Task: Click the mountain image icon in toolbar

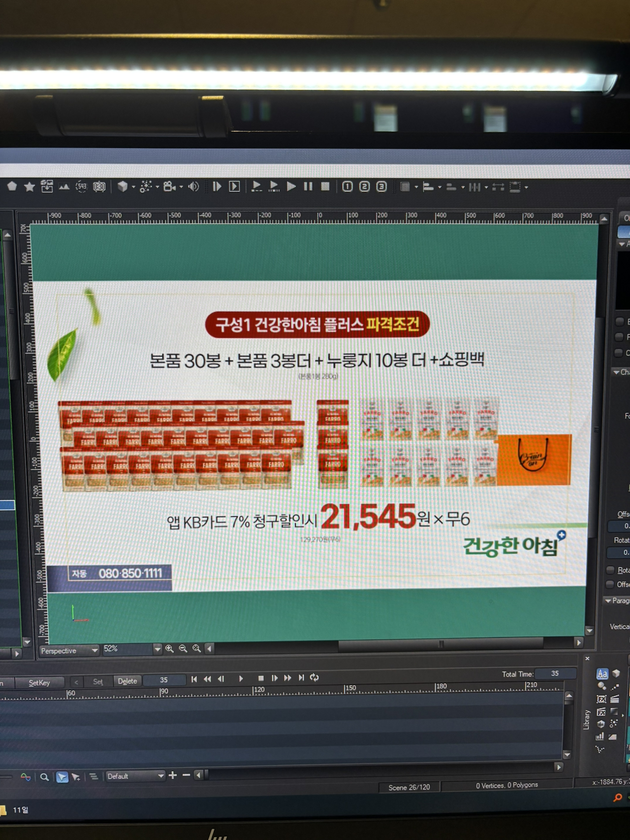Action: 64,187
